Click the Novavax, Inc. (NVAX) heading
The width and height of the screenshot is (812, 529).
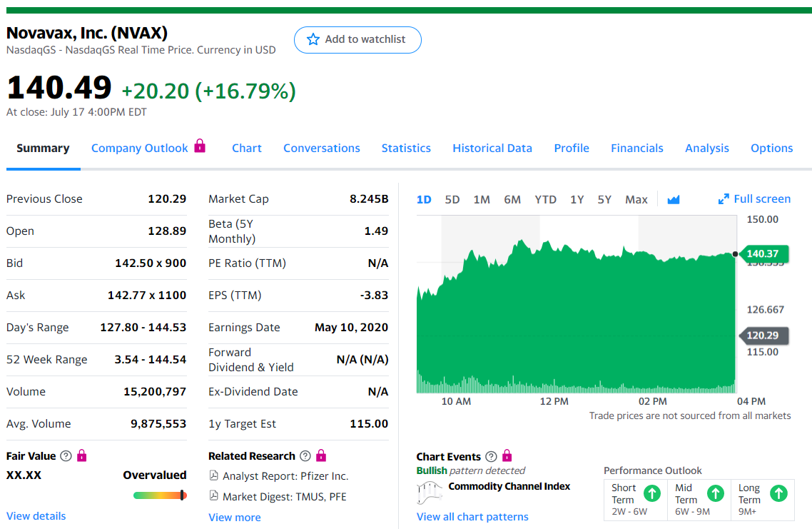pos(87,33)
